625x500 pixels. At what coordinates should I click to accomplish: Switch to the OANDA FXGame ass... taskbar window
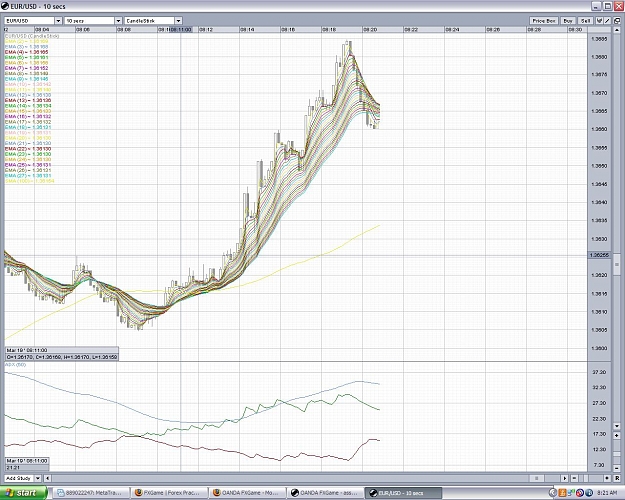click(x=326, y=493)
